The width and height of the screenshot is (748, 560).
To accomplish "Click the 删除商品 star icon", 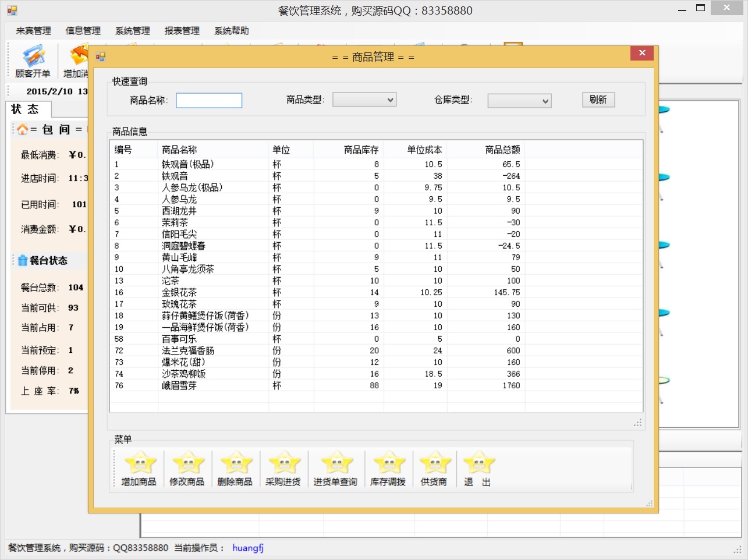I will pos(235,465).
